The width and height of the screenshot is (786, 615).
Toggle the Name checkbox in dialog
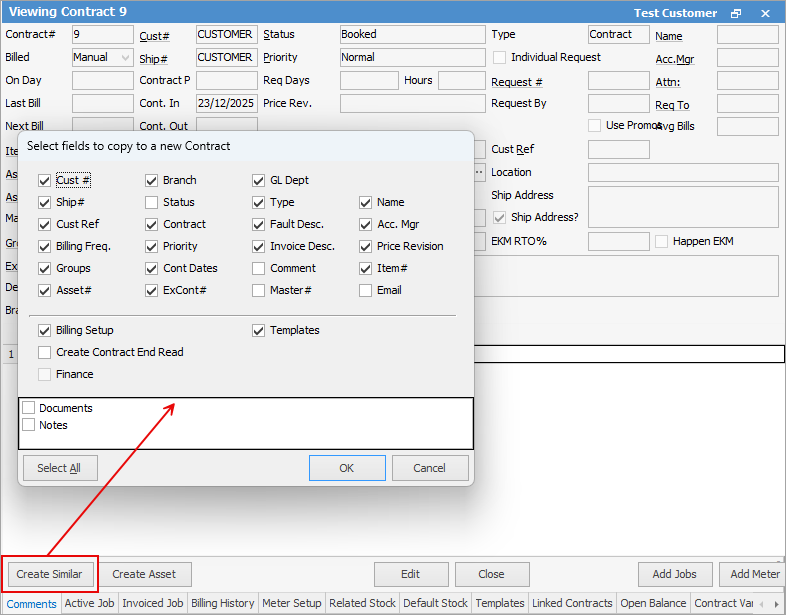click(x=365, y=202)
